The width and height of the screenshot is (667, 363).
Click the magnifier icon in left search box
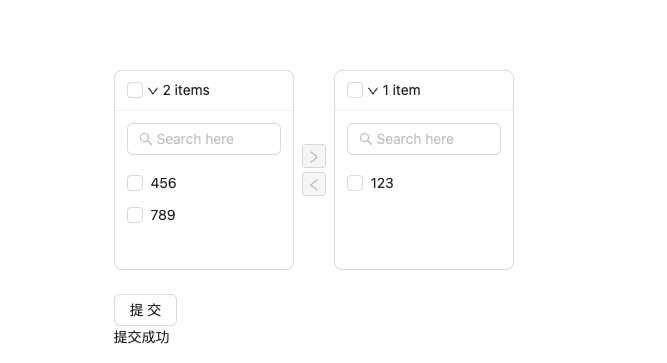tap(146, 139)
